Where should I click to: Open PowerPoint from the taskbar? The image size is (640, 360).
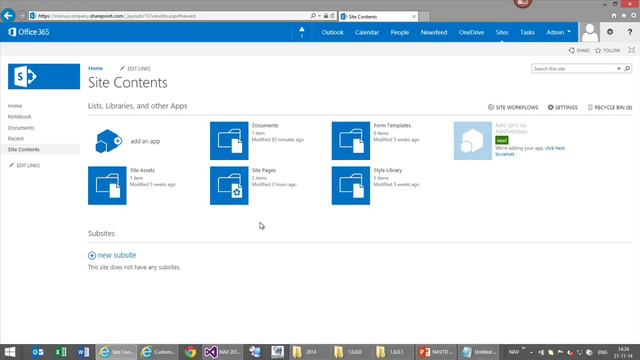tap(436, 352)
